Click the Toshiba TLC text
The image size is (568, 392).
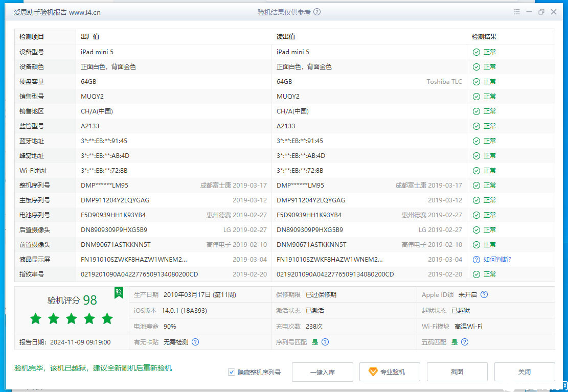pos(444,82)
